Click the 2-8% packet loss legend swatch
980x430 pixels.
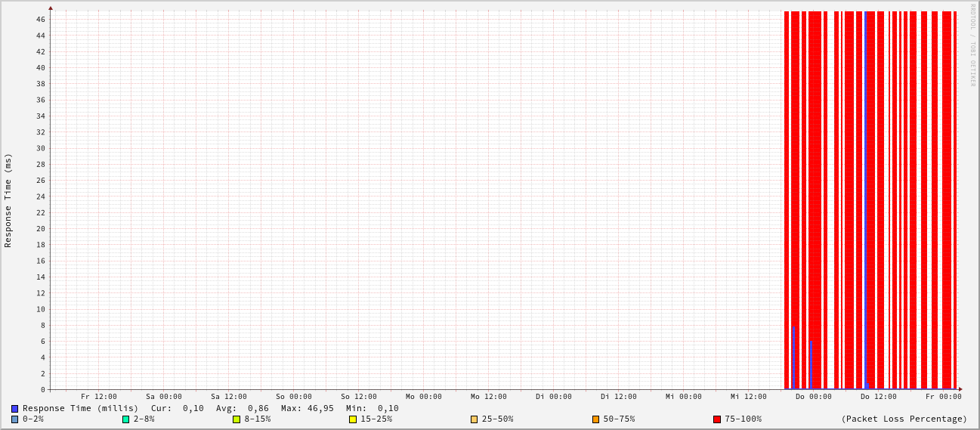tap(125, 419)
